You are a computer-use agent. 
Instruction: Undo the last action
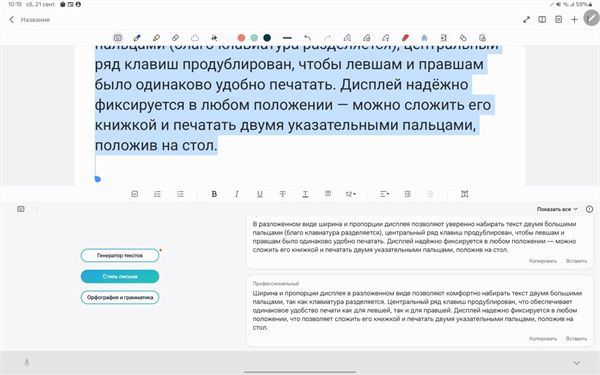(x=307, y=38)
